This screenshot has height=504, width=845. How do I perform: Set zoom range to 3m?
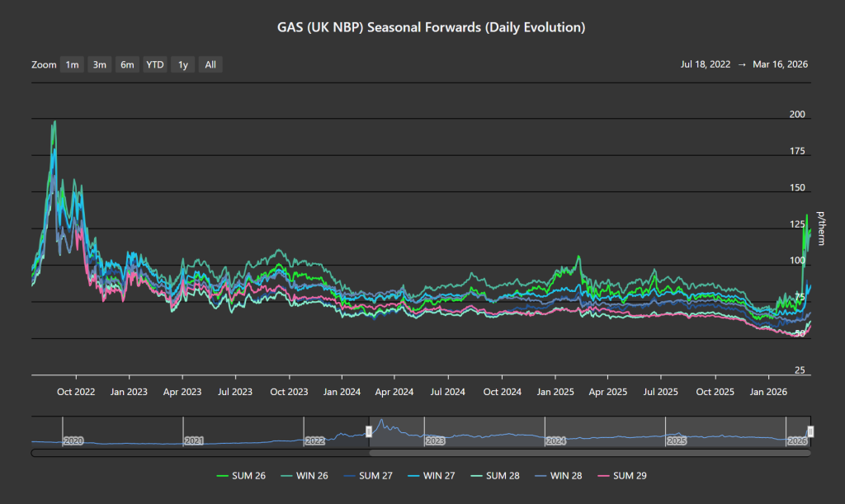coord(100,64)
